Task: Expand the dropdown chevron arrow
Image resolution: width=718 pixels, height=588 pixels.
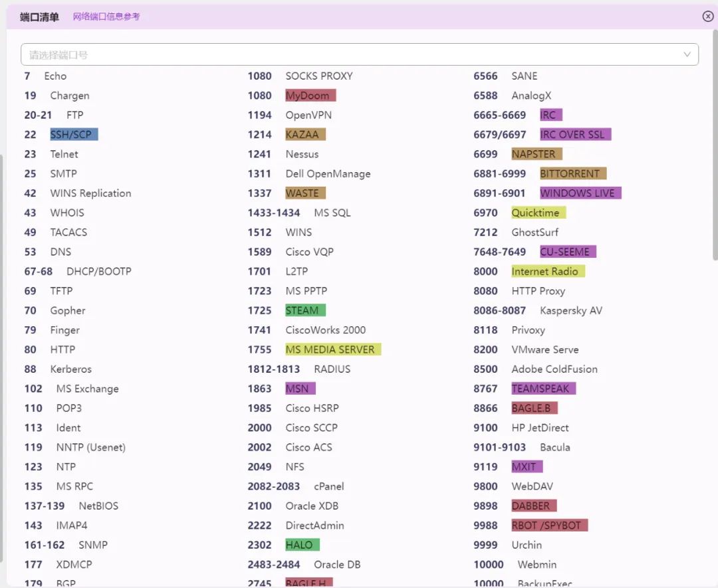Action: [x=687, y=54]
